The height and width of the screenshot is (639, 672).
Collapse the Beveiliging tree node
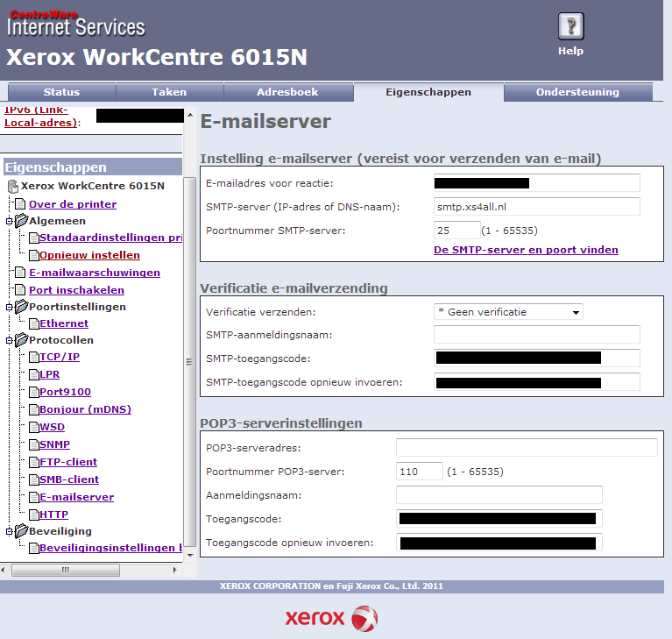point(9,531)
